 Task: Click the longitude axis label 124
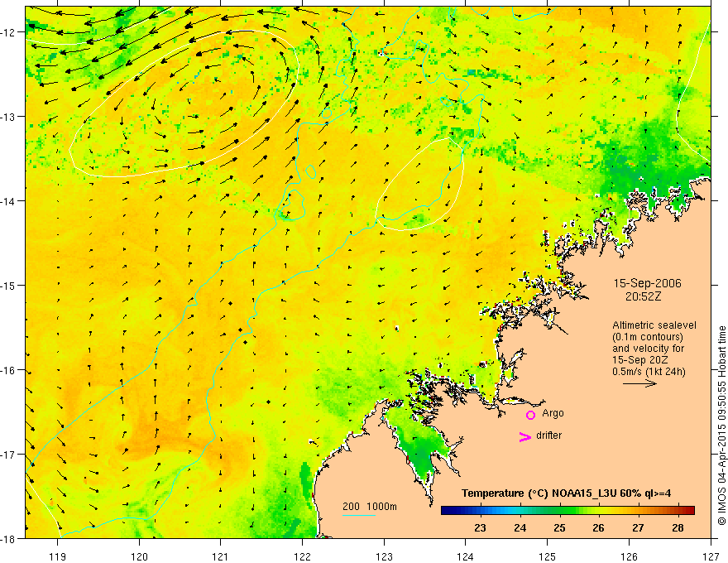coord(465,556)
